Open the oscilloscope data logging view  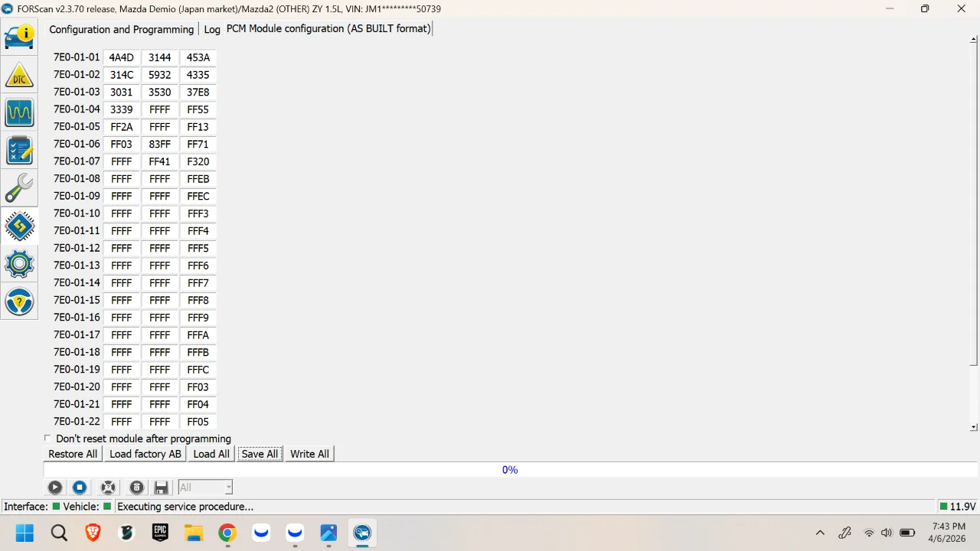pyautogui.click(x=19, y=112)
